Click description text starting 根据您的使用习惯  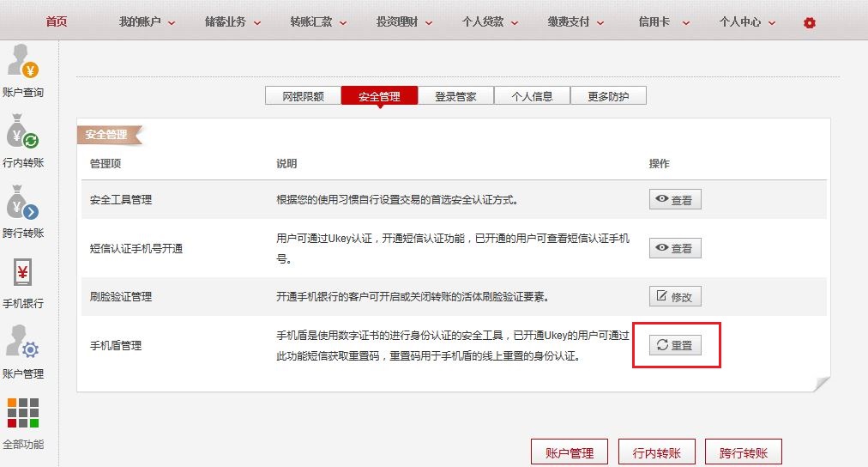pyautogui.click(x=397, y=199)
